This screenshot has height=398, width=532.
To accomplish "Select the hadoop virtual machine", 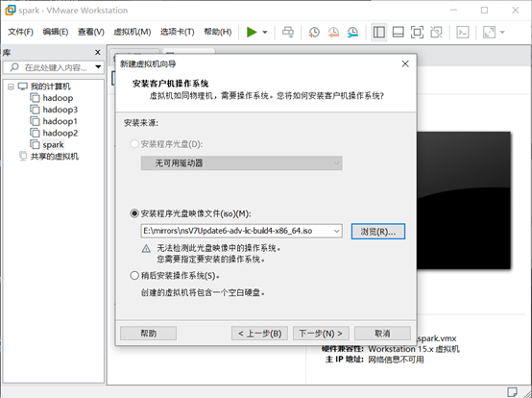I will (x=58, y=98).
